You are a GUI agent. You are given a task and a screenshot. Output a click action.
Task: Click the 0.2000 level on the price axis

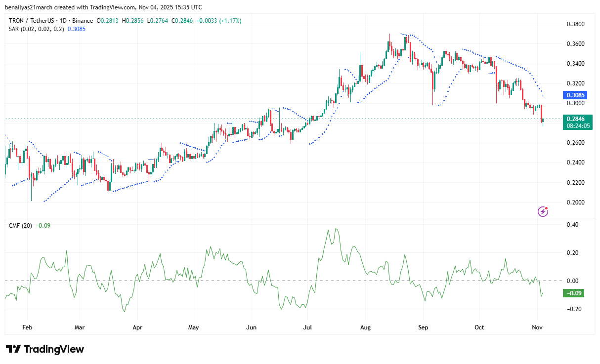pos(575,202)
